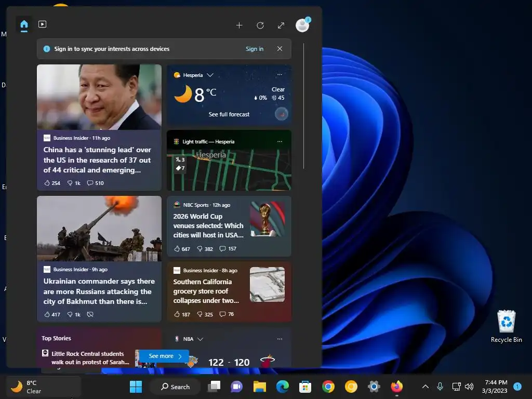This screenshot has width=532, height=399.
Task: Click the weather alert circular icon
Action: (x=281, y=114)
